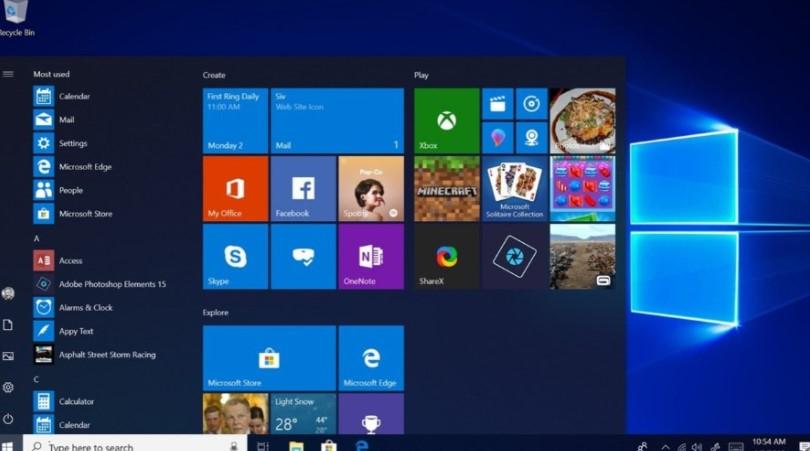Open the Spotify tile
Screen dimensions: 810x451
click(371, 189)
